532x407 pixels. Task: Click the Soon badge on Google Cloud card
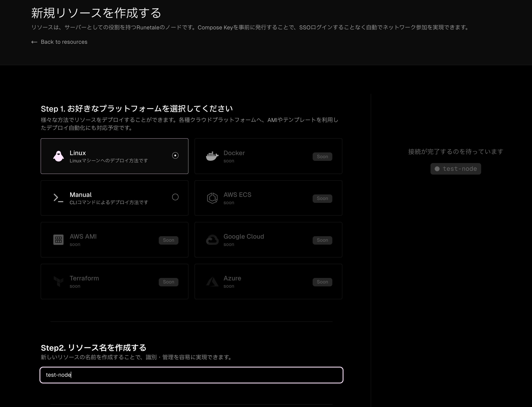click(x=322, y=240)
